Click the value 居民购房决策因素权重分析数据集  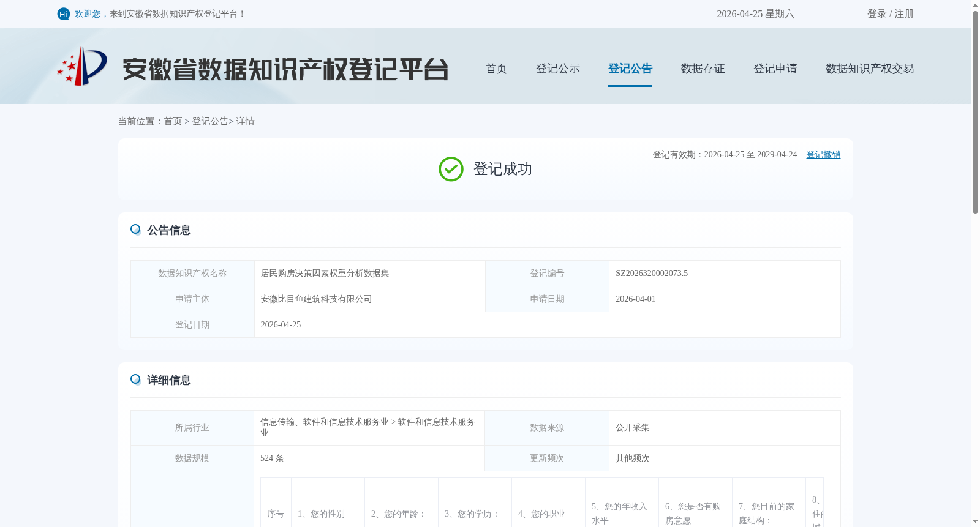[x=325, y=274]
